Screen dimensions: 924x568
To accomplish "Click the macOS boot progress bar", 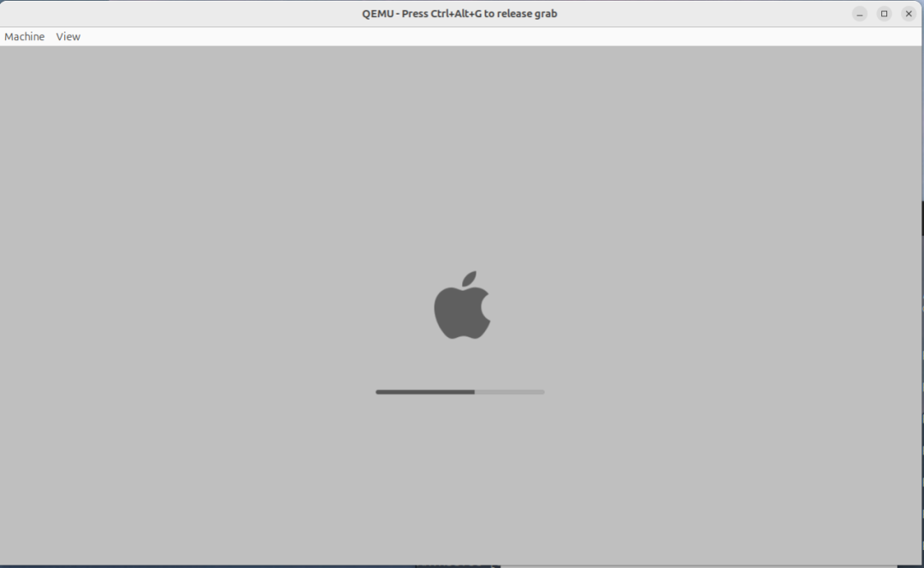I will pos(459,392).
